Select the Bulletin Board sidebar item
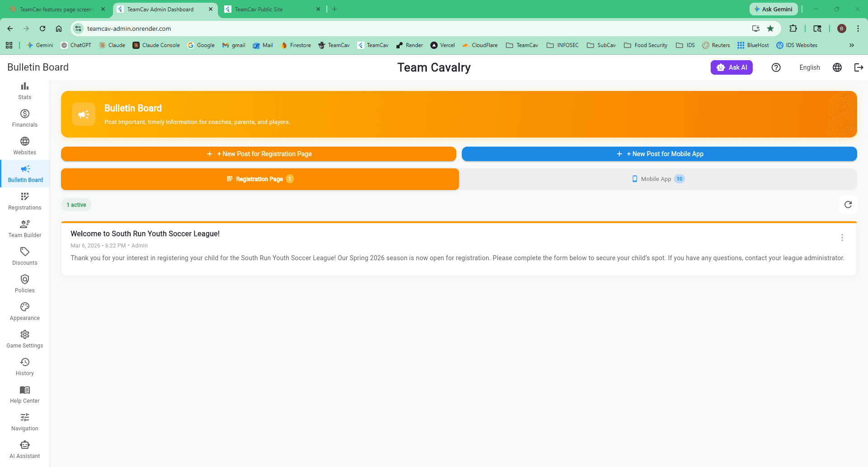The width and height of the screenshot is (868, 467). coord(25,173)
